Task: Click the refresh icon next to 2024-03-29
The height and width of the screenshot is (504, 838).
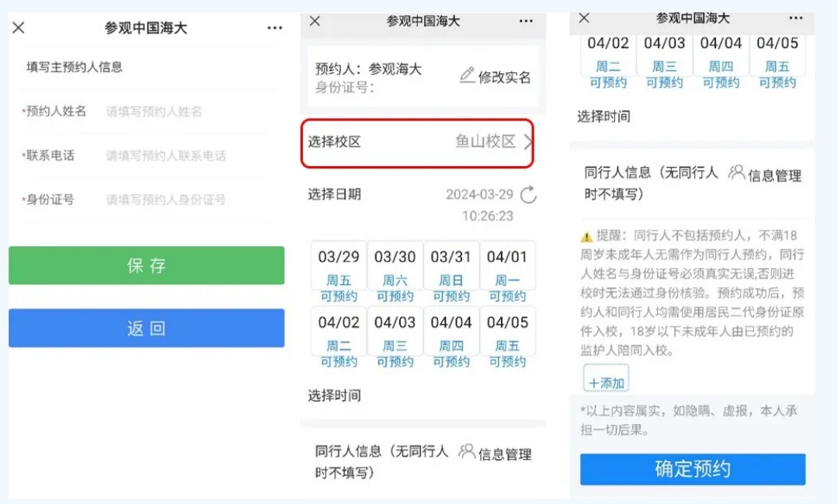Action: click(528, 195)
